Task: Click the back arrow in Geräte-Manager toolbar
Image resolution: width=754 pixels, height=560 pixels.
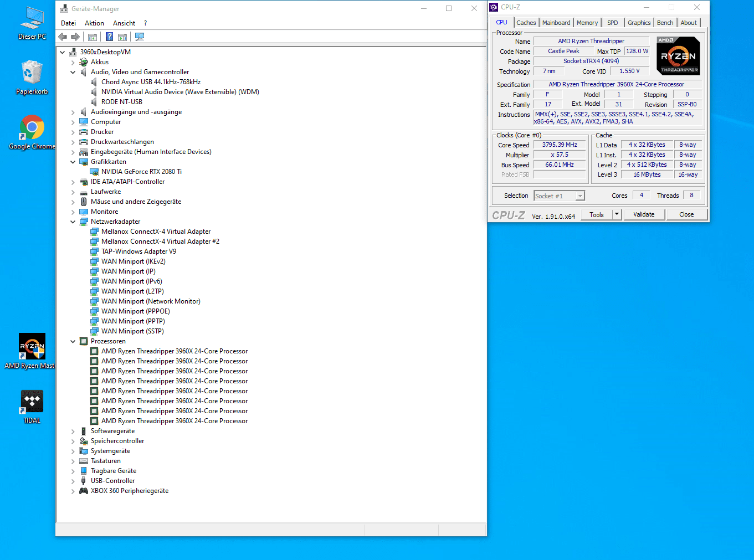Action: pos(63,37)
